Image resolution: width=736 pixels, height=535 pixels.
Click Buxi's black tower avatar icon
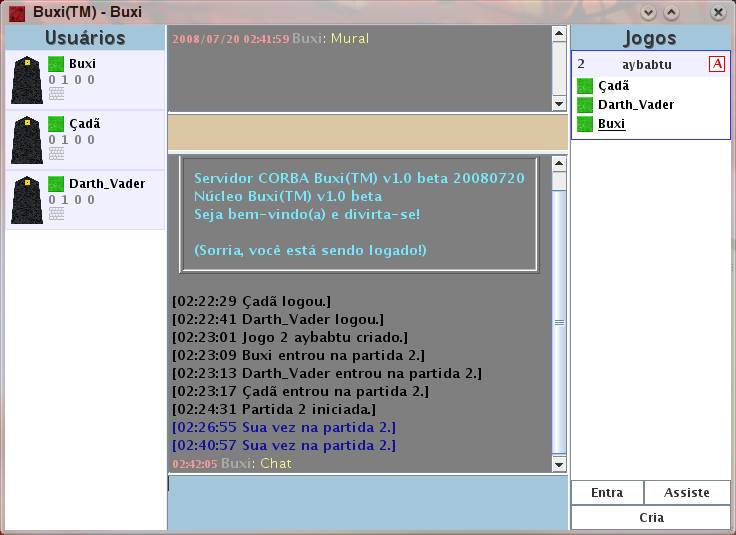point(27,80)
